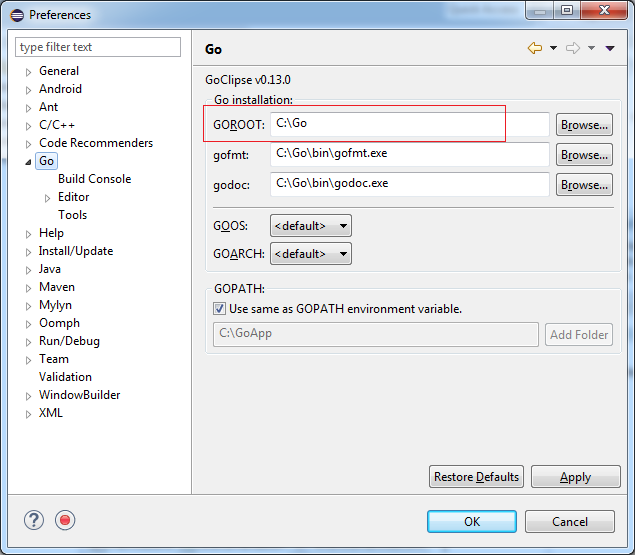Click the yellow Back navigation arrow

(535, 48)
